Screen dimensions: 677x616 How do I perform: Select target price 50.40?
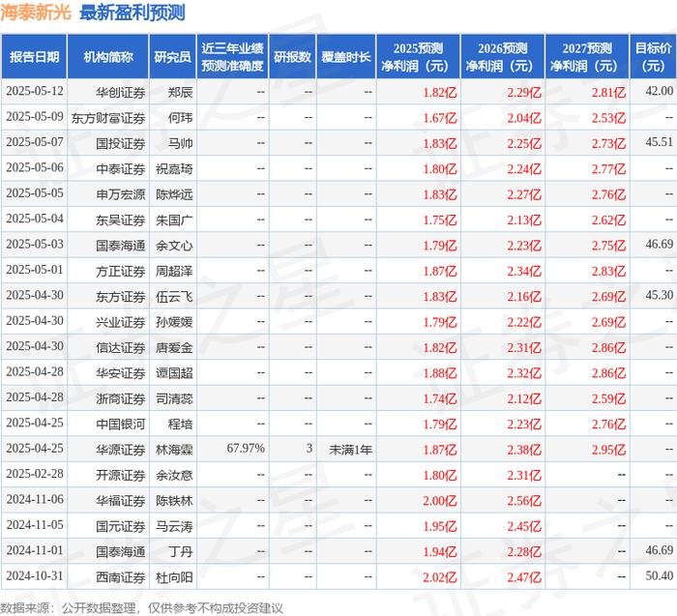pos(660,575)
